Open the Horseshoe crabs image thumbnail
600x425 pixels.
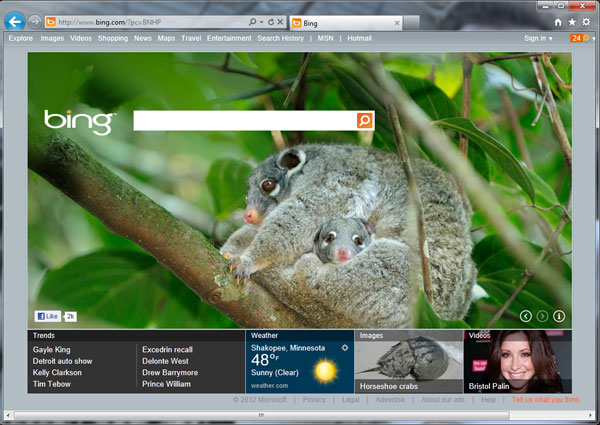pos(409,361)
